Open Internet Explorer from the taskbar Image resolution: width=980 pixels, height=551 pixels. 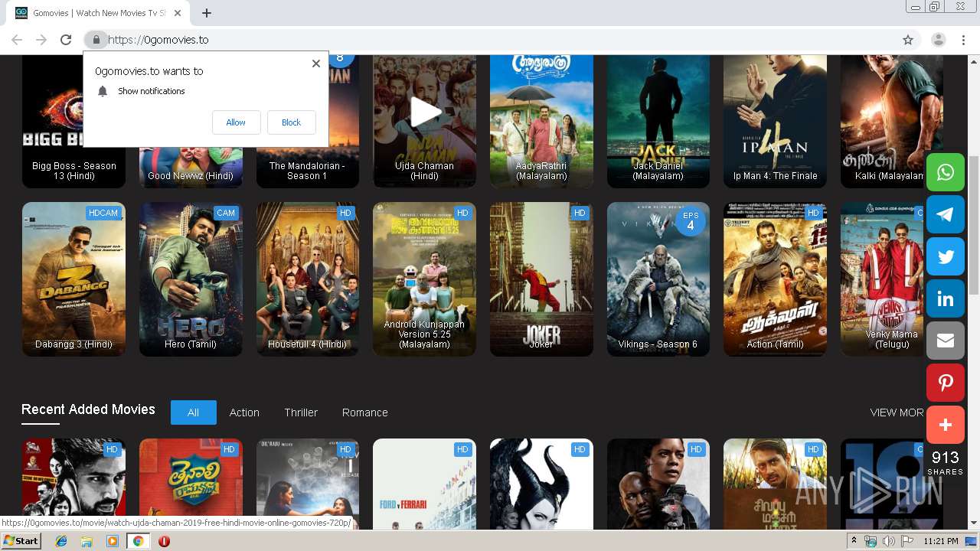[61, 541]
